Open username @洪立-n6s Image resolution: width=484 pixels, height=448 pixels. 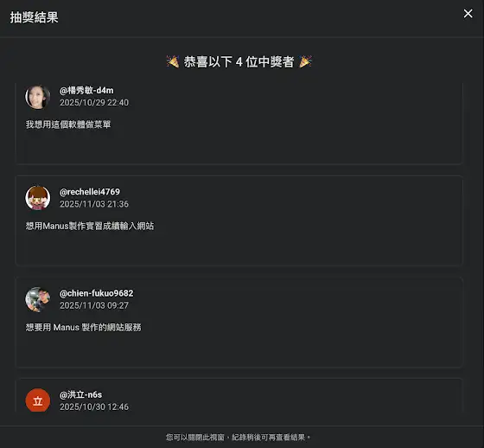tap(80, 394)
